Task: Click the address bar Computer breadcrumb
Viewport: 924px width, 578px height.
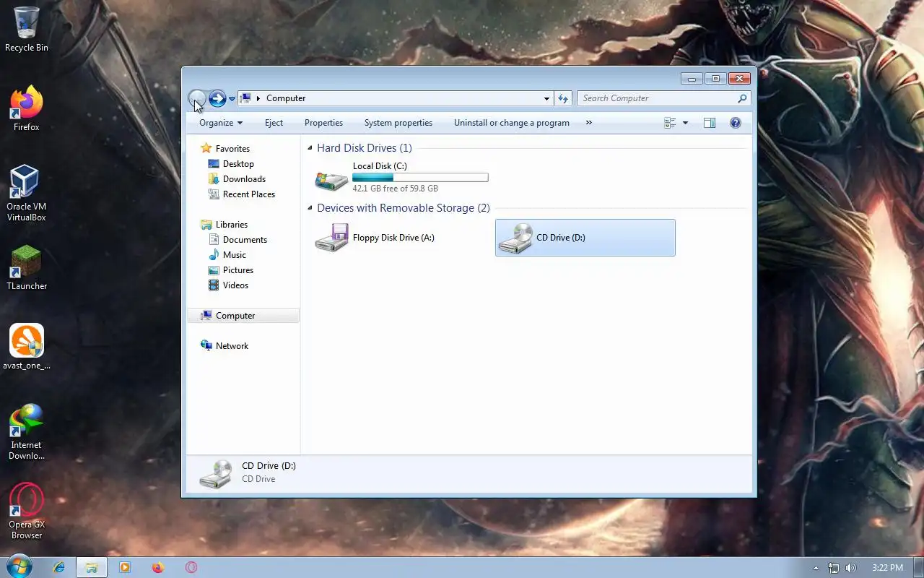Action: tap(286, 98)
